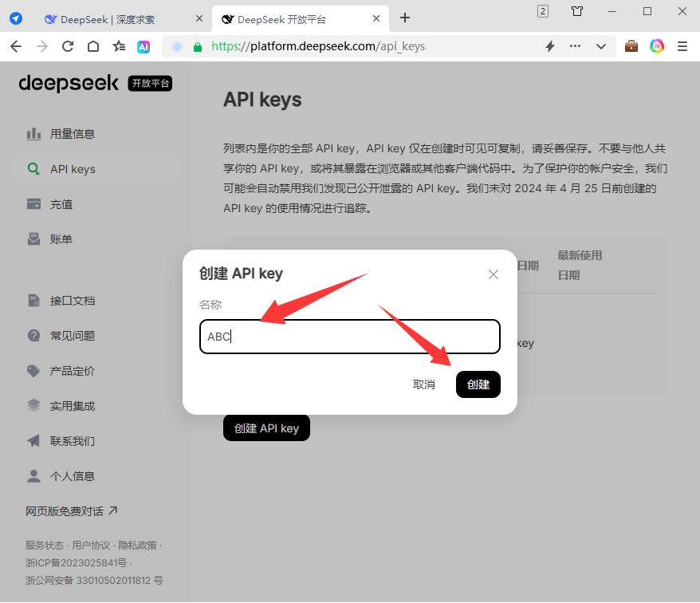Click the 创建 API key button
Viewport: 700px width, 603px height.
(266, 428)
